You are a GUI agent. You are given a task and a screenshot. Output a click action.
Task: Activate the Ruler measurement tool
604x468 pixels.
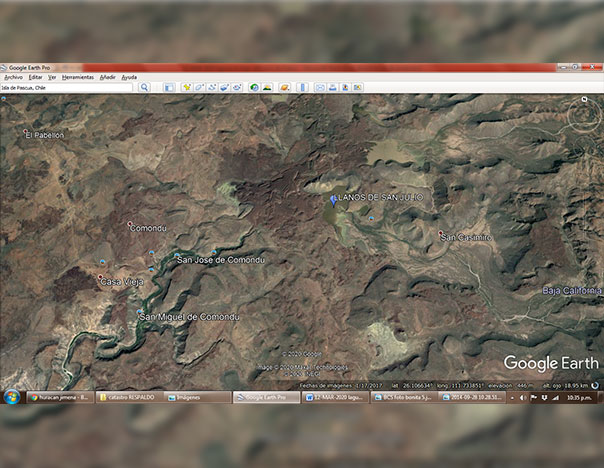pyautogui.click(x=303, y=87)
